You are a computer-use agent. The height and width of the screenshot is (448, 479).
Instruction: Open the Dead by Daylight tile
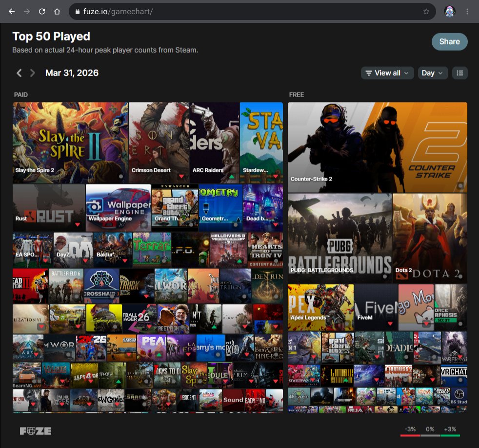tap(263, 207)
